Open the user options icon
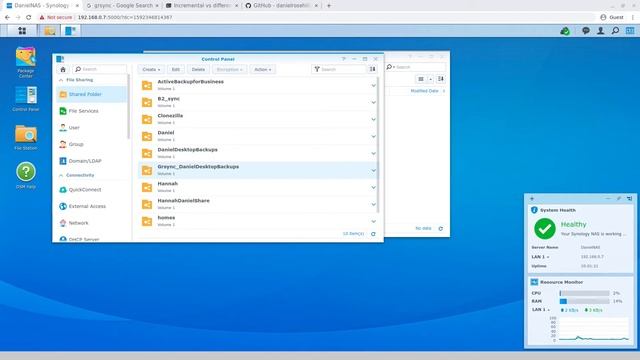Image resolution: width=640 pixels, height=360 pixels. pyautogui.click(x=600, y=31)
